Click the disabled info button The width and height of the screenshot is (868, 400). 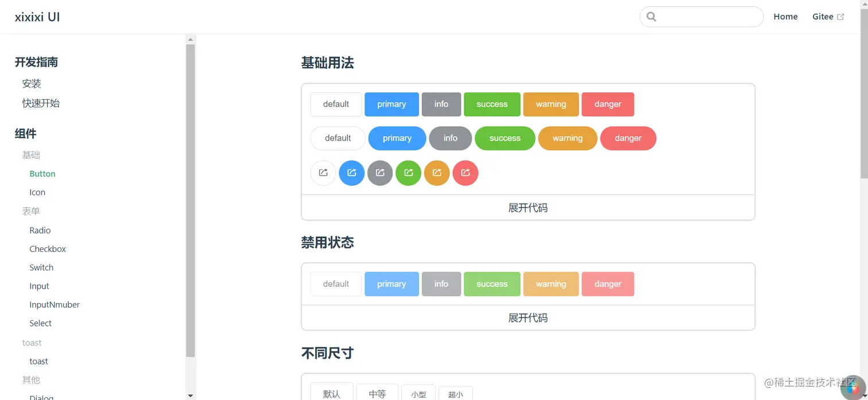[x=441, y=284]
